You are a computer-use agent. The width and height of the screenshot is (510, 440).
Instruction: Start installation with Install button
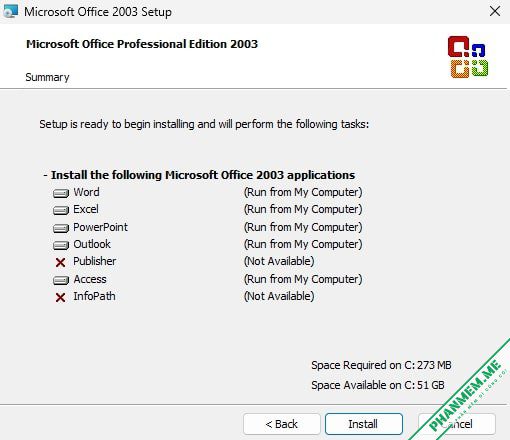[364, 424]
